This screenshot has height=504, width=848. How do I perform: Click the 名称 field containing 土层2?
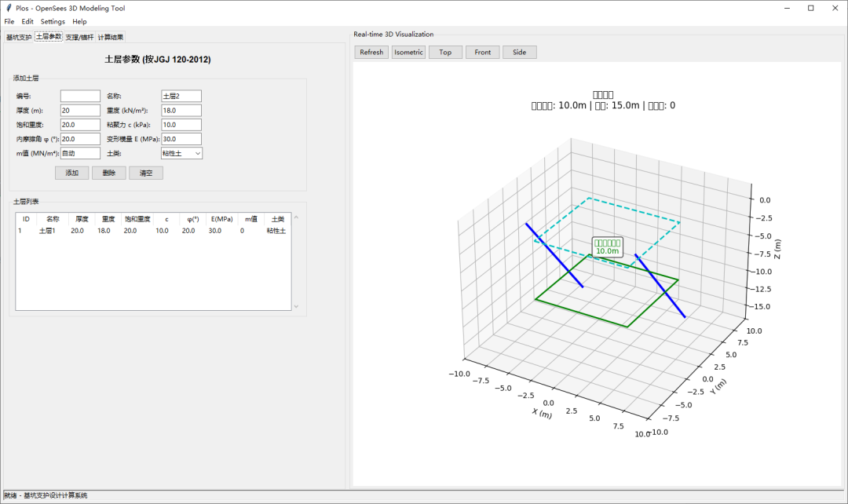tap(181, 97)
